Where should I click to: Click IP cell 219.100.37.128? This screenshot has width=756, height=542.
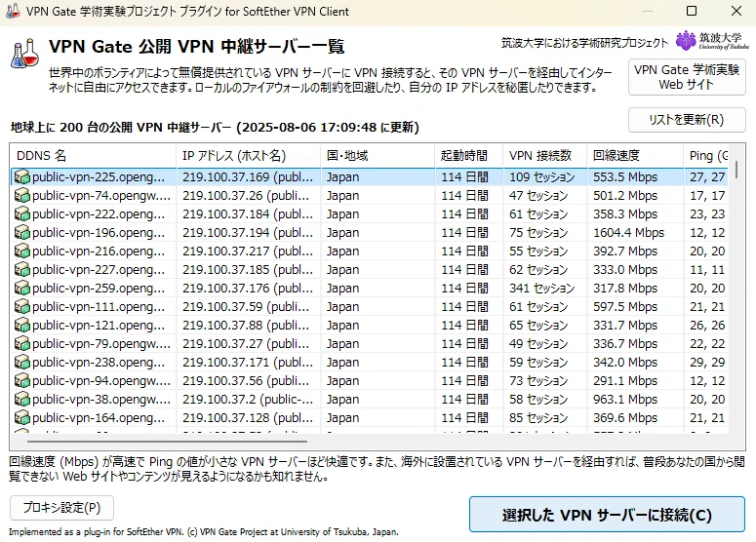coord(248,418)
